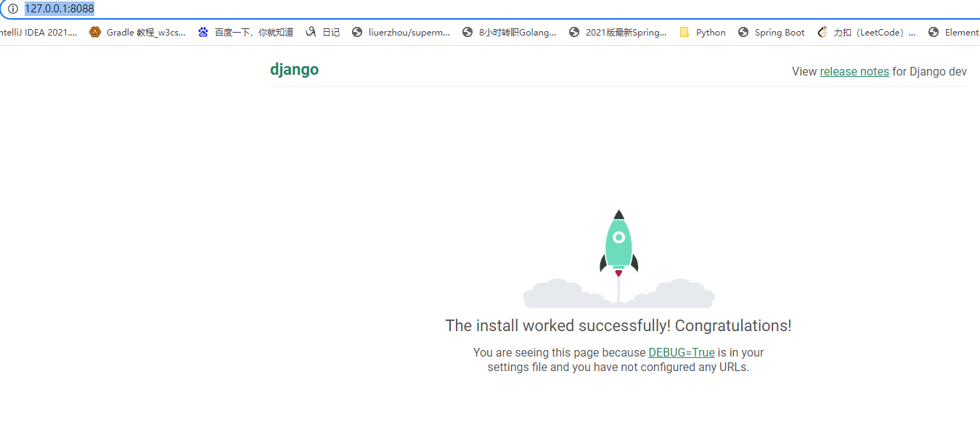
Task: Click the globe icon beside Spring Boot
Action: [743, 32]
